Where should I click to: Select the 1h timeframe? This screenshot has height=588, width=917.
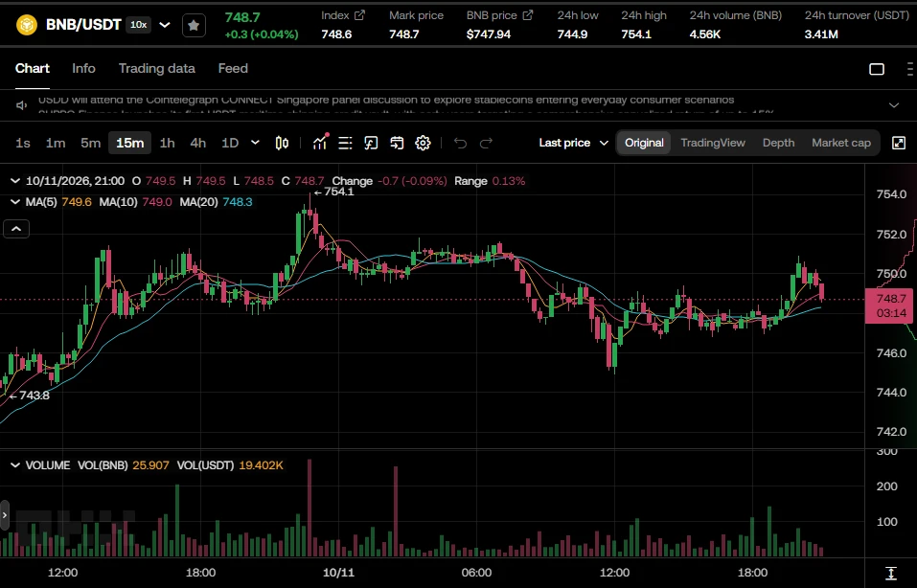(168, 143)
